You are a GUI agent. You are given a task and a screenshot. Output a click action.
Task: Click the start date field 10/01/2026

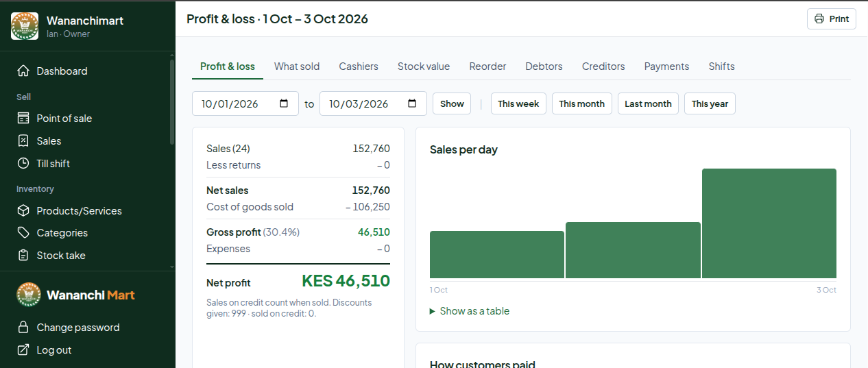click(x=245, y=104)
